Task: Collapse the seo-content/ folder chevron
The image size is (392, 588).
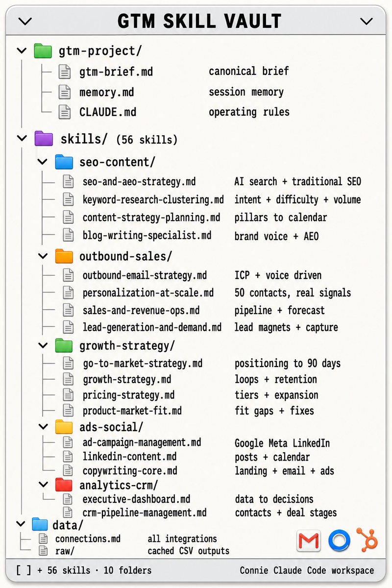Action: click(x=43, y=161)
